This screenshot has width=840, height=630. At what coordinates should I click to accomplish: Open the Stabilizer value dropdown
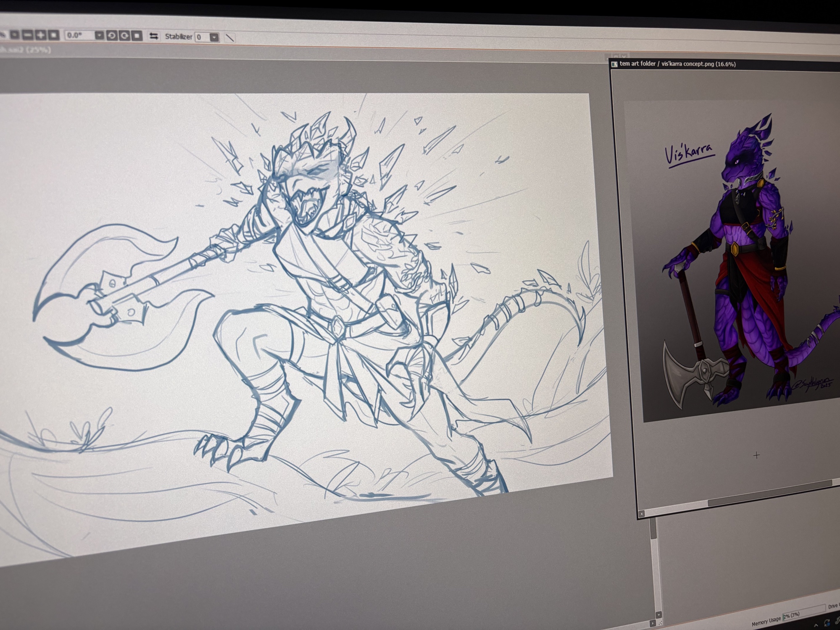(214, 37)
